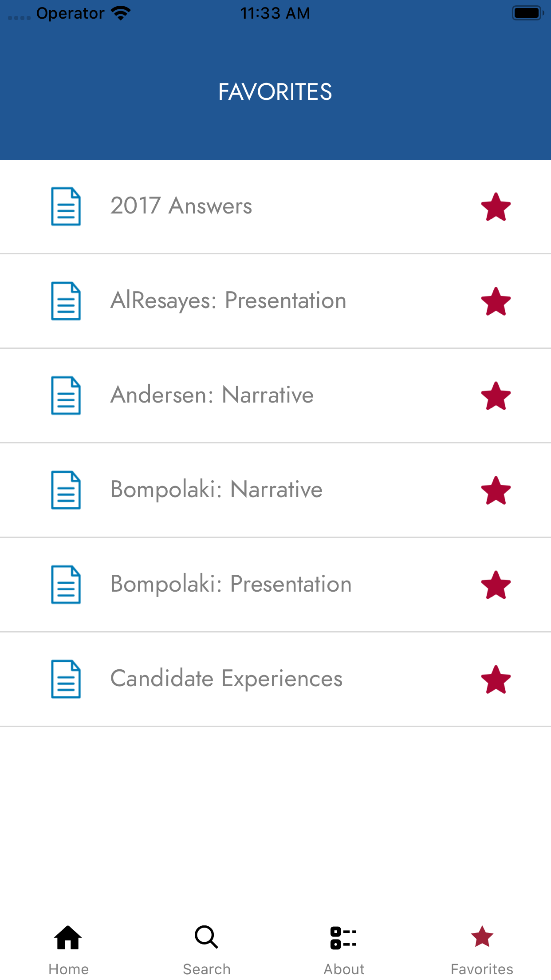Image resolution: width=551 pixels, height=980 pixels.
Task: Unfavorite 2017 Answers using its star
Action: tap(496, 207)
